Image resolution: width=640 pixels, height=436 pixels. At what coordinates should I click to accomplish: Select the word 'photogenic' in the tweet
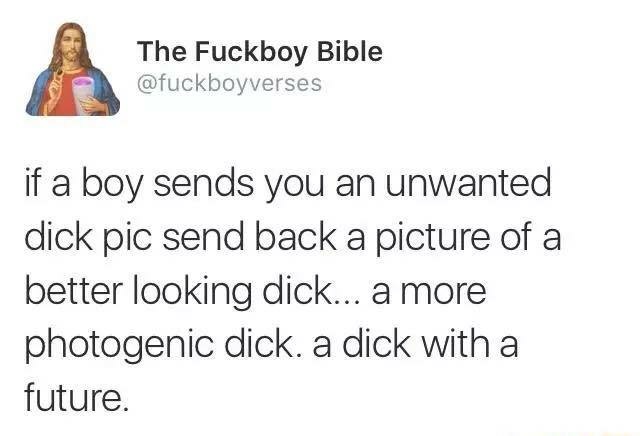click(119, 345)
